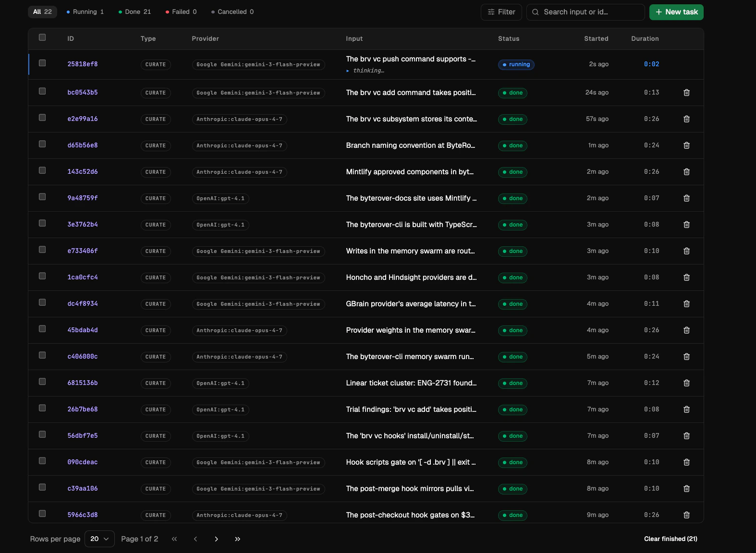Image resolution: width=756 pixels, height=553 pixels.
Task: Click the done status on row c39aa106
Action: click(512, 489)
